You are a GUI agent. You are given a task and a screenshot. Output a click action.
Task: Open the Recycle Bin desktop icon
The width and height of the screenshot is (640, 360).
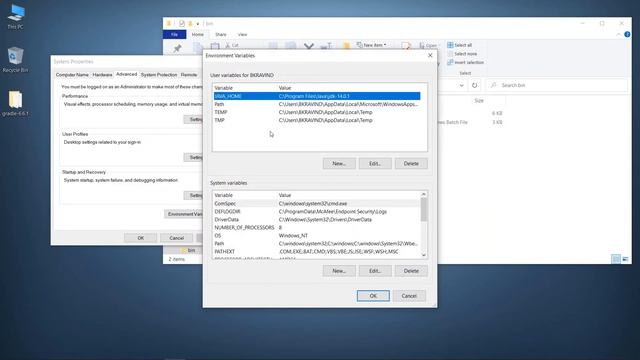pos(16,60)
